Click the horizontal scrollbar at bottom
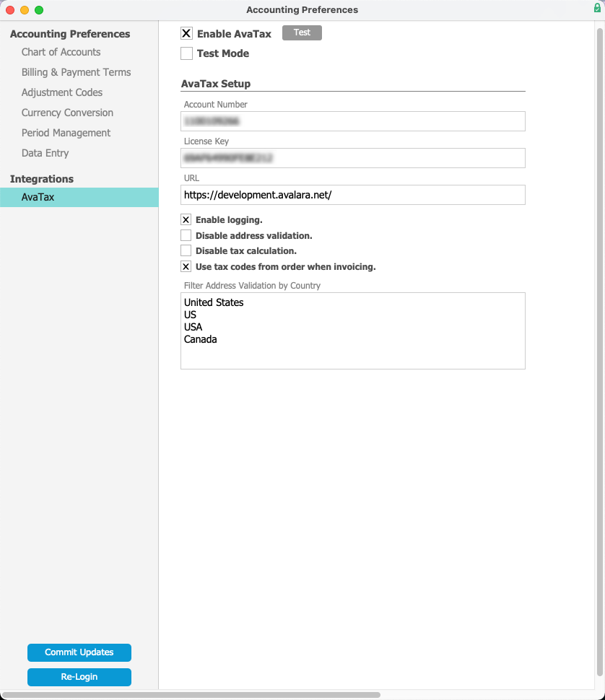Screen dimensions: 605x700 (191, 695)
